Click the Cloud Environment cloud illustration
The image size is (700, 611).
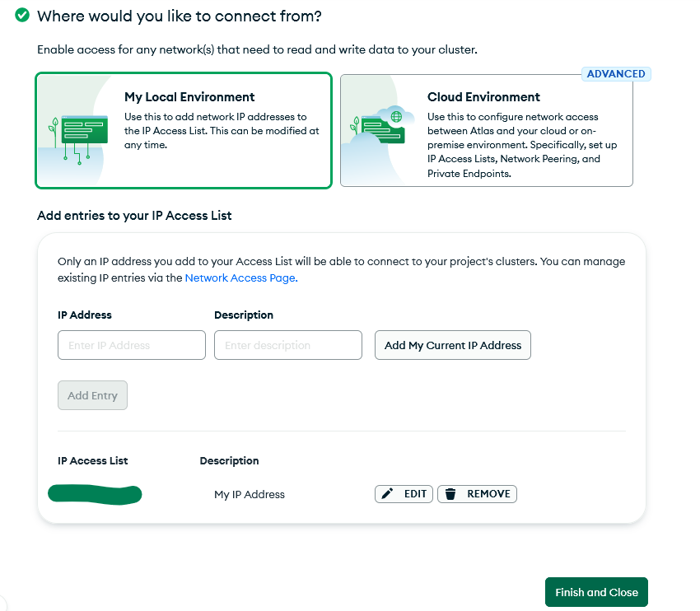(x=379, y=128)
